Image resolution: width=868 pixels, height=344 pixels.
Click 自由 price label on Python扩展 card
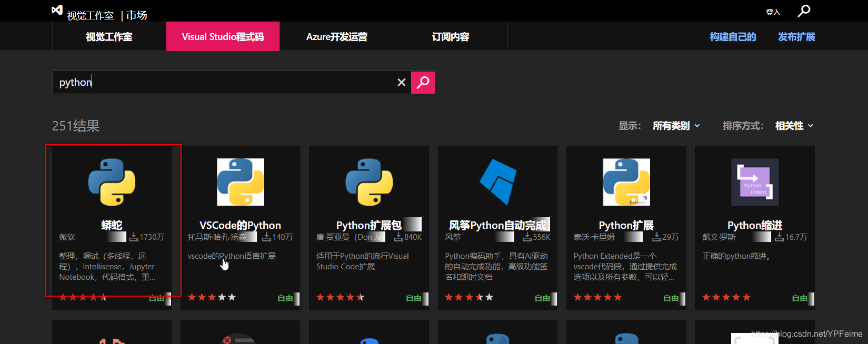[x=671, y=298]
